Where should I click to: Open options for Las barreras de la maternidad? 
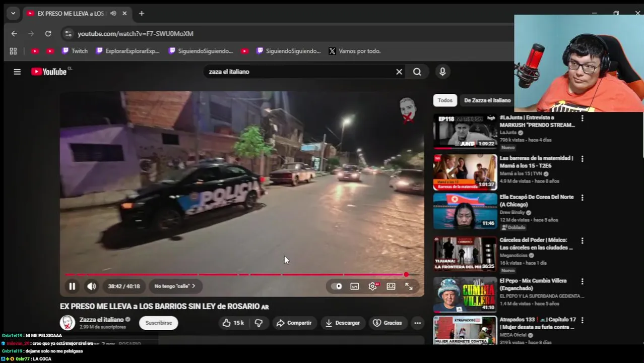(583, 159)
